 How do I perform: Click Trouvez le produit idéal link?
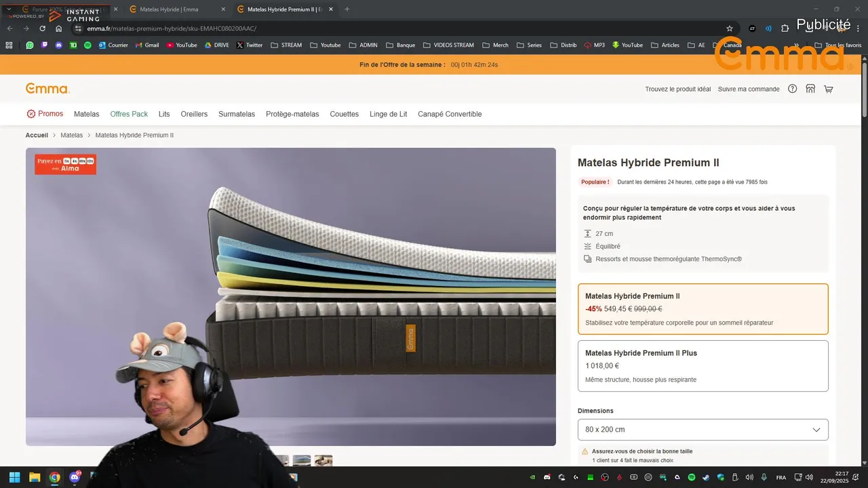pyautogui.click(x=678, y=89)
